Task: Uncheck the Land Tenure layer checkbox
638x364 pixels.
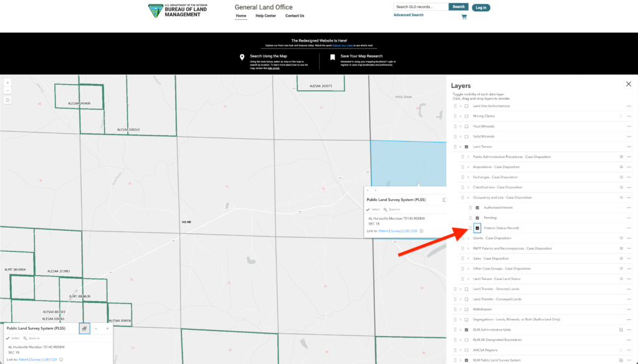Action: [466, 147]
